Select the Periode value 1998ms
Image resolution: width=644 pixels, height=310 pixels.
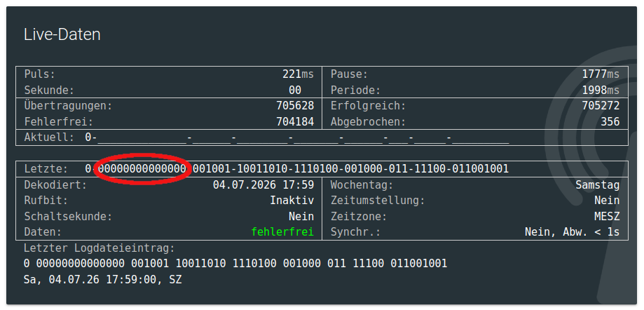pyautogui.click(x=601, y=90)
